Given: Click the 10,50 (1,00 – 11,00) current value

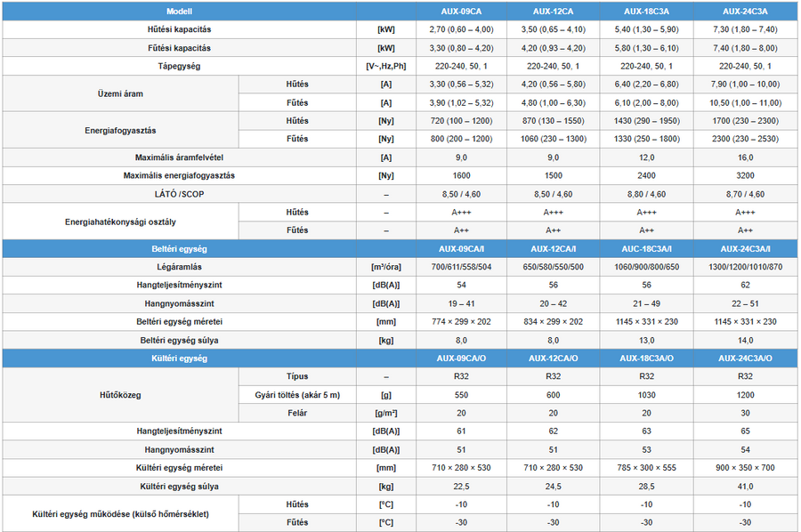Looking at the screenshot, I should (745, 102).
